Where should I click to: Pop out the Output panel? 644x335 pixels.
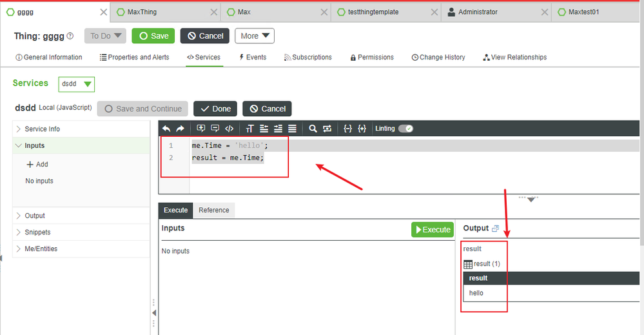tap(495, 228)
